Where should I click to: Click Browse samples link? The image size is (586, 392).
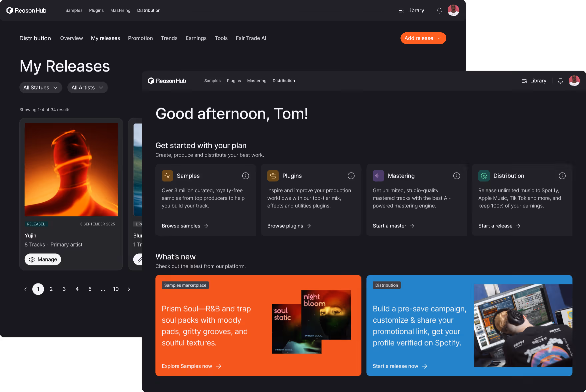pyautogui.click(x=185, y=226)
